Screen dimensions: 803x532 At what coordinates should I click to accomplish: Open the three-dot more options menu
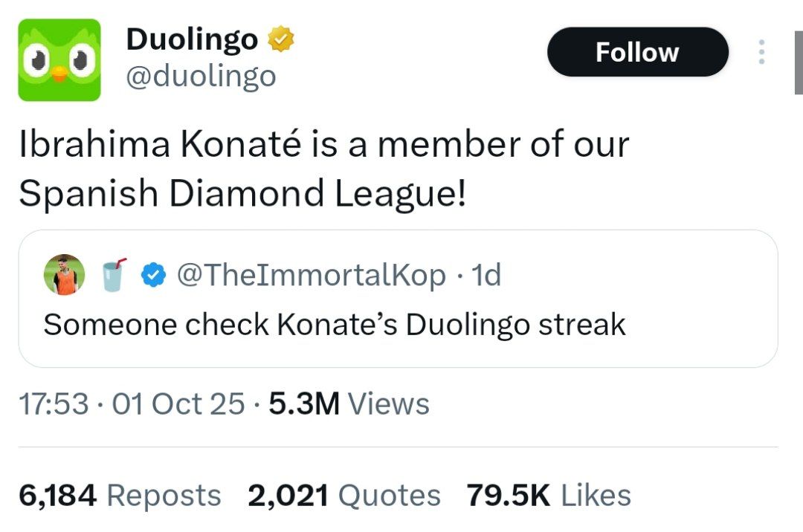tap(761, 52)
